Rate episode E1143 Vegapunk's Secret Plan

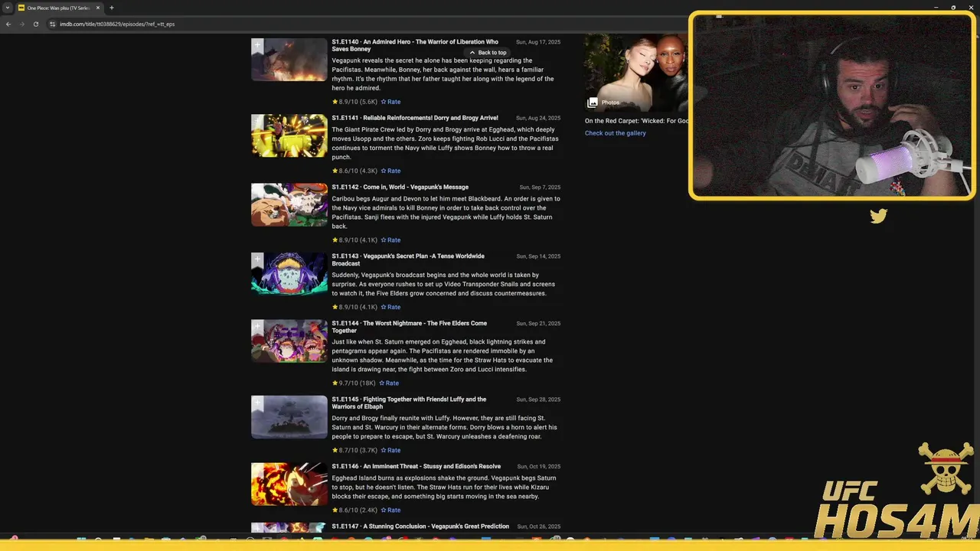(x=390, y=307)
